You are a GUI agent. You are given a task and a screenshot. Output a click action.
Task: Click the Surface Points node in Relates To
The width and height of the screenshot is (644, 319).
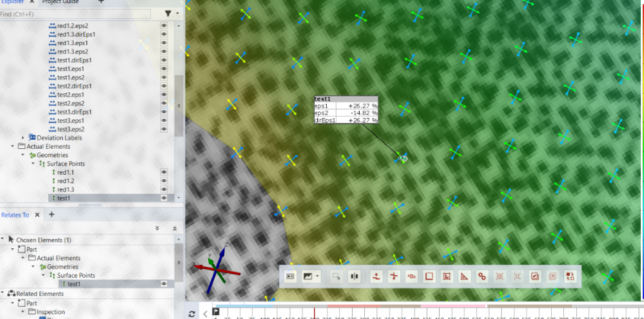click(76, 275)
